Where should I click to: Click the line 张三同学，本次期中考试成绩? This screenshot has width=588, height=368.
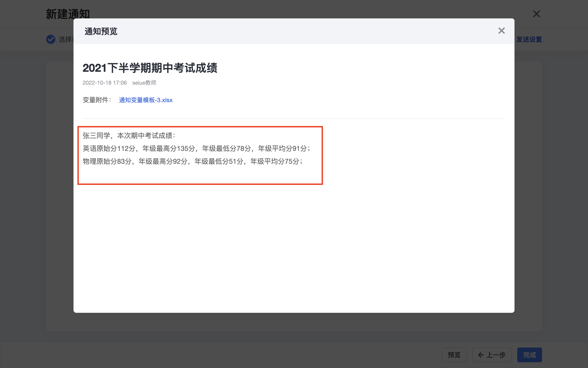(129, 135)
